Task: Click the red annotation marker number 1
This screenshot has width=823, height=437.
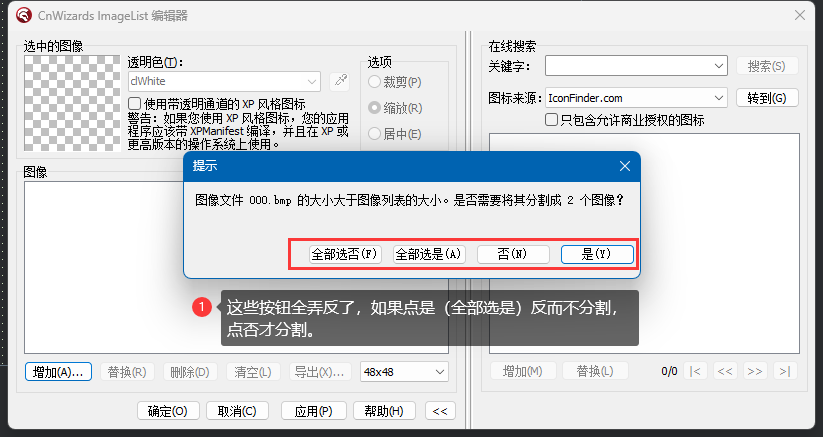Action: pos(201,308)
